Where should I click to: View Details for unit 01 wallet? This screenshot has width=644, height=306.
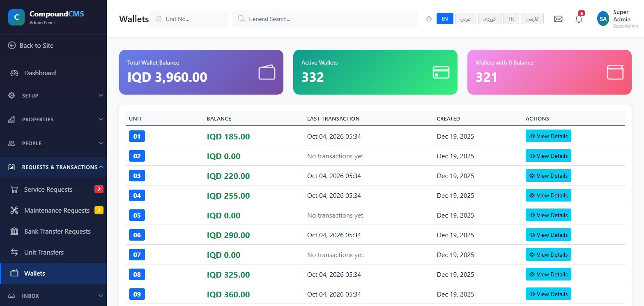548,136
